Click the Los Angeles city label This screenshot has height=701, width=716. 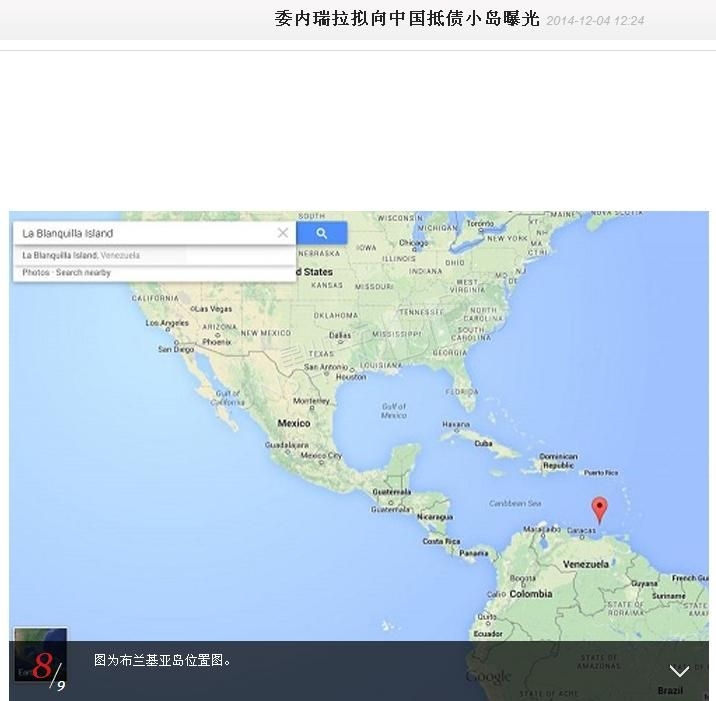167,323
